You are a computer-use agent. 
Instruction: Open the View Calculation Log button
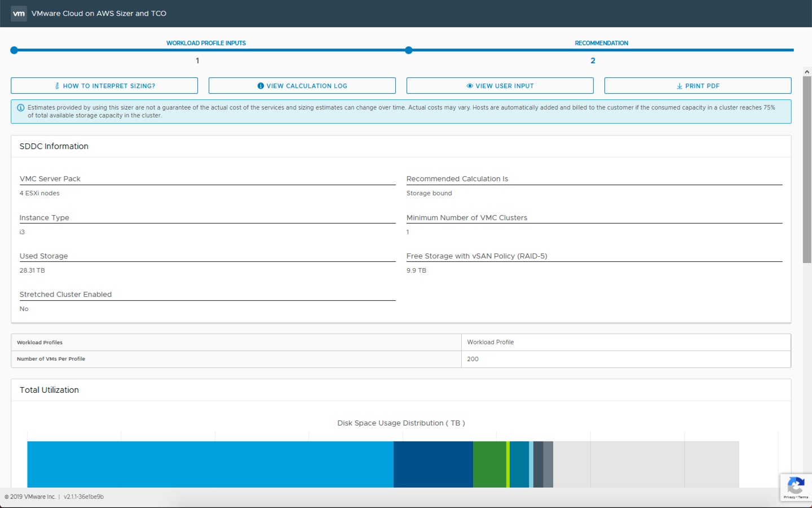(302, 86)
